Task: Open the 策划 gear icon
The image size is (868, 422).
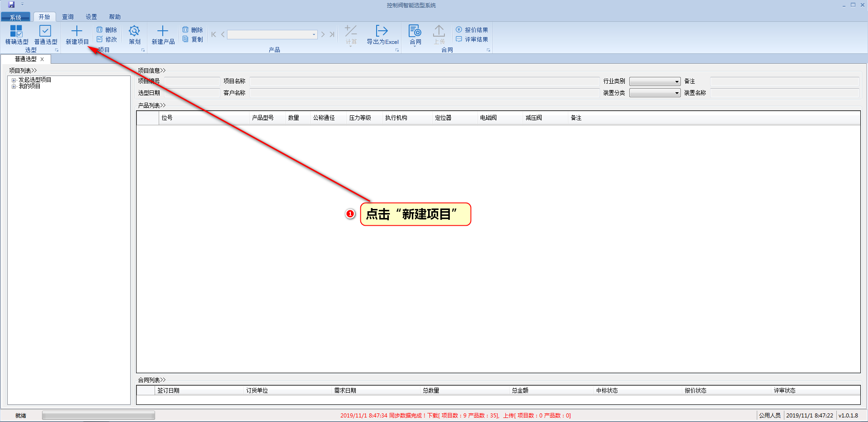Action: pyautogui.click(x=134, y=31)
